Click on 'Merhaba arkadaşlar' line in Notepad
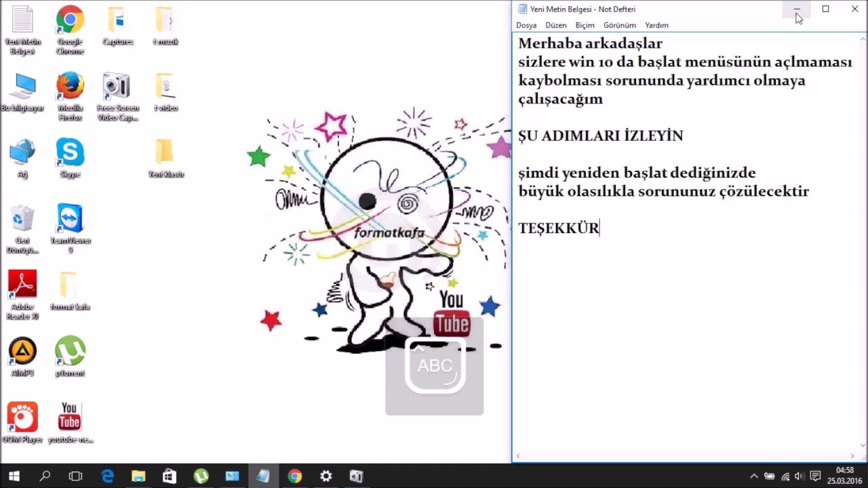Screen dimensions: 868x488 pos(590,44)
